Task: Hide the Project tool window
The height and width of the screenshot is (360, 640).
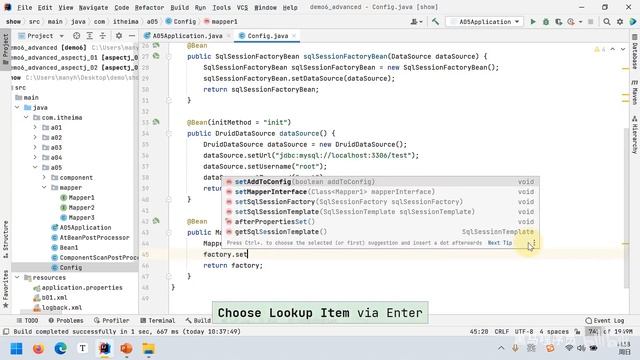Action: [131, 36]
